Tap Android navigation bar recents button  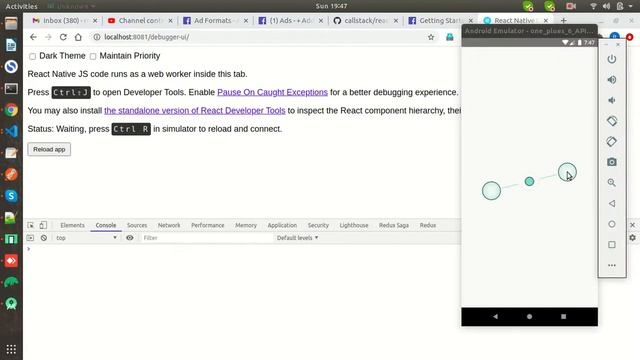pos(564,316)
